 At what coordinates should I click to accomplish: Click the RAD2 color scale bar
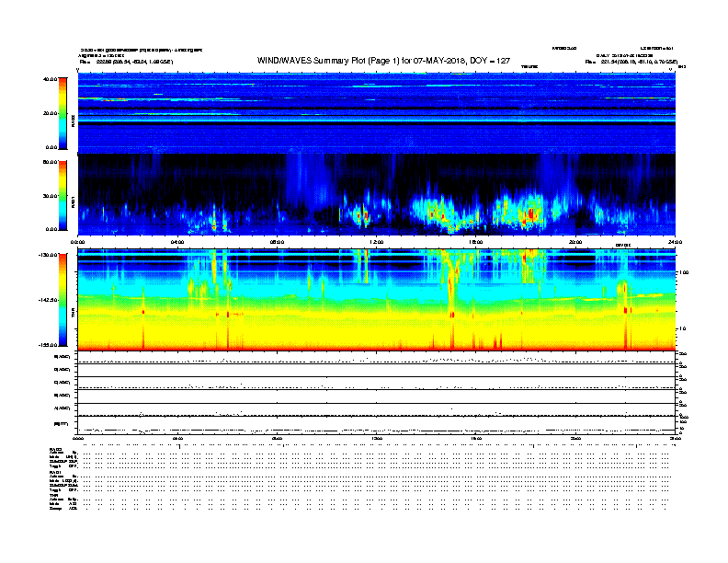click(x=63, y=113)
